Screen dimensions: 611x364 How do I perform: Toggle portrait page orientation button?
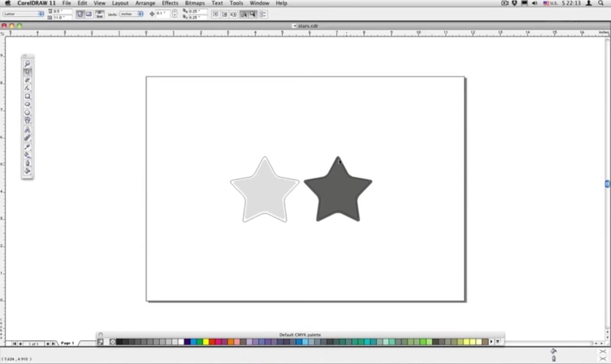80,14
